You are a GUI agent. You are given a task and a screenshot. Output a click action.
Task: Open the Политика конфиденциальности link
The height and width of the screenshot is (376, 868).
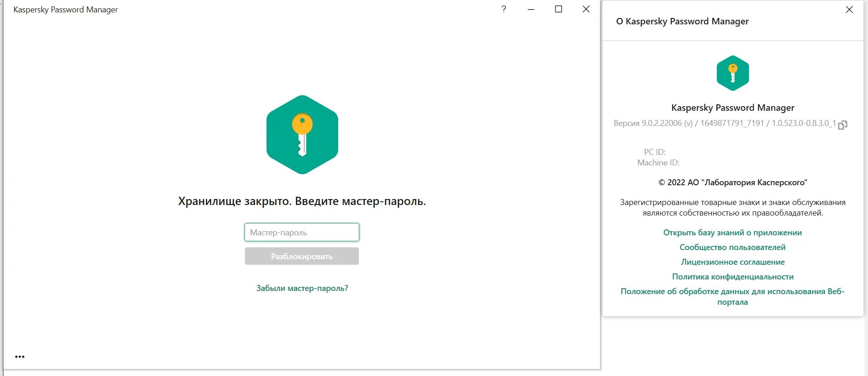(x=733, y=277)
